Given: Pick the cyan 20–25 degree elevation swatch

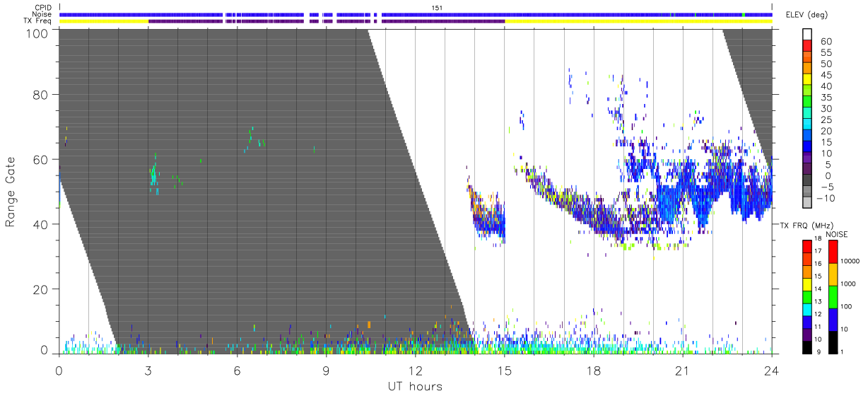Looking at the screenshot, I should (x=807, y=125).
